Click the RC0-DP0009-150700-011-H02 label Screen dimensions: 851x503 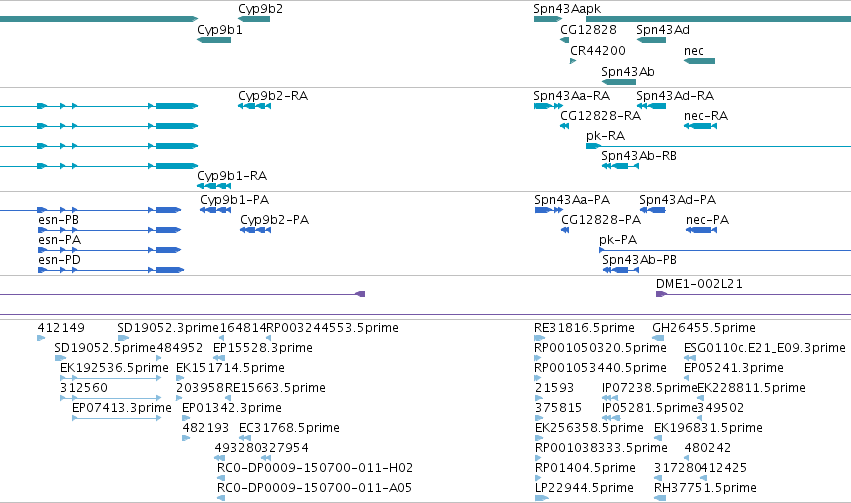click(x=315, y=468)
